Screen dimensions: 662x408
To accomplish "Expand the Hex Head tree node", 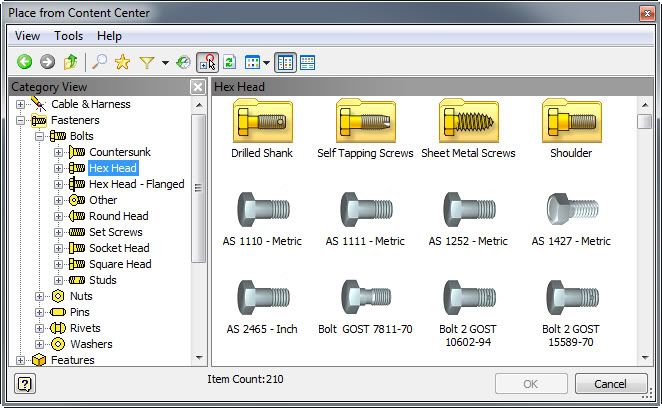I will pyautogui.click(x=58, y=168).
